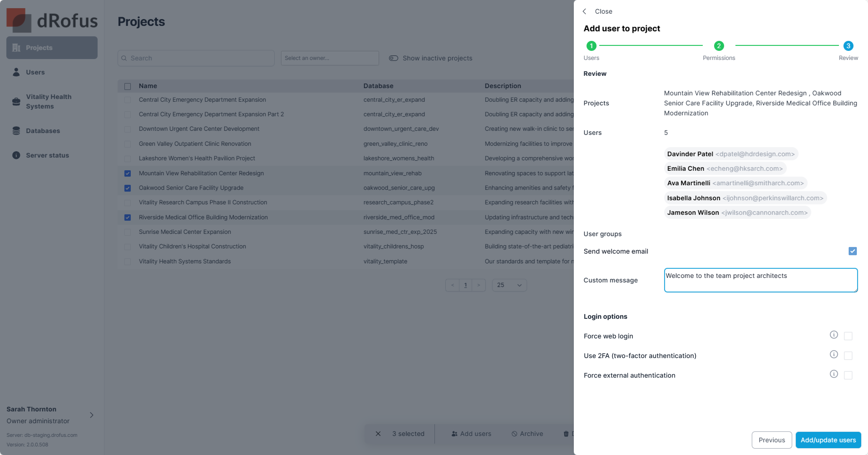
Task: Click the Databases stack icon
Action: coord(16,130)
